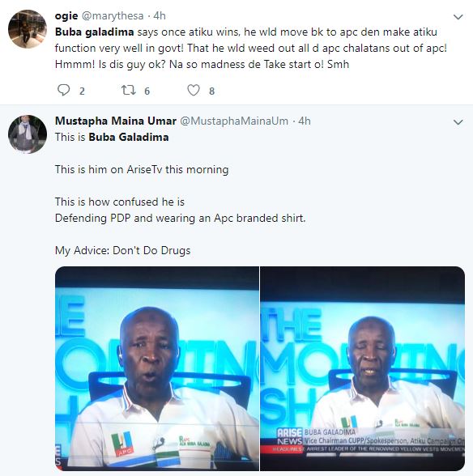The height and width of the screenshot is (476, 473).
Task: Retweet ogie's tweet about Buba galadima
Action: (129, 90)
